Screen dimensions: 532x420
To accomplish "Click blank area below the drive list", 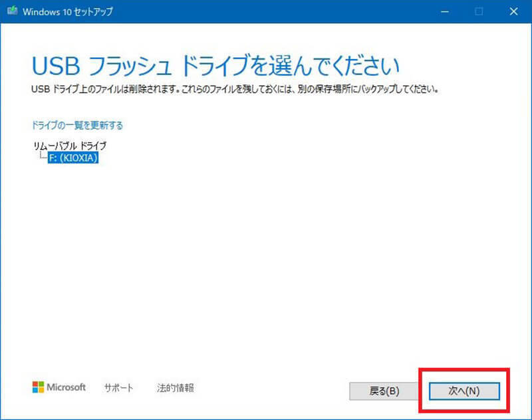I will (x=266, y=266).
